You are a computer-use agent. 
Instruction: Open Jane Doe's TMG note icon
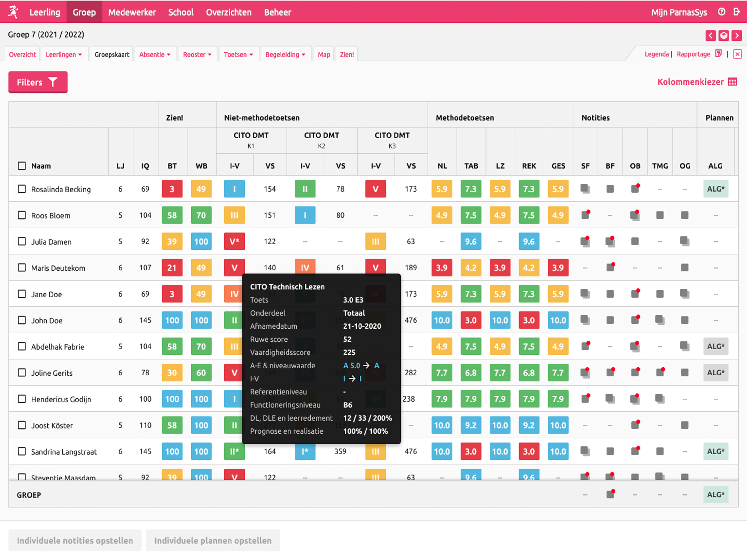660,294
